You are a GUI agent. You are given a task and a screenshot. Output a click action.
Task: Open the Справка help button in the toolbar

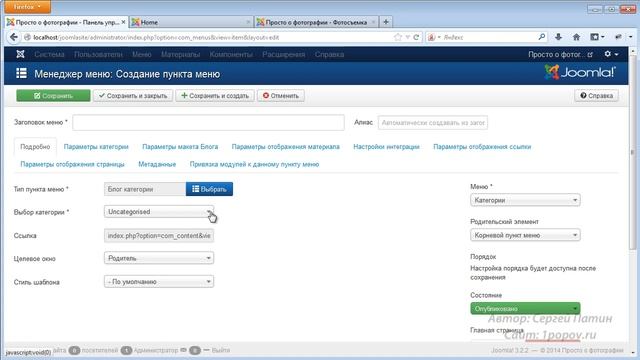pos(596,96)
